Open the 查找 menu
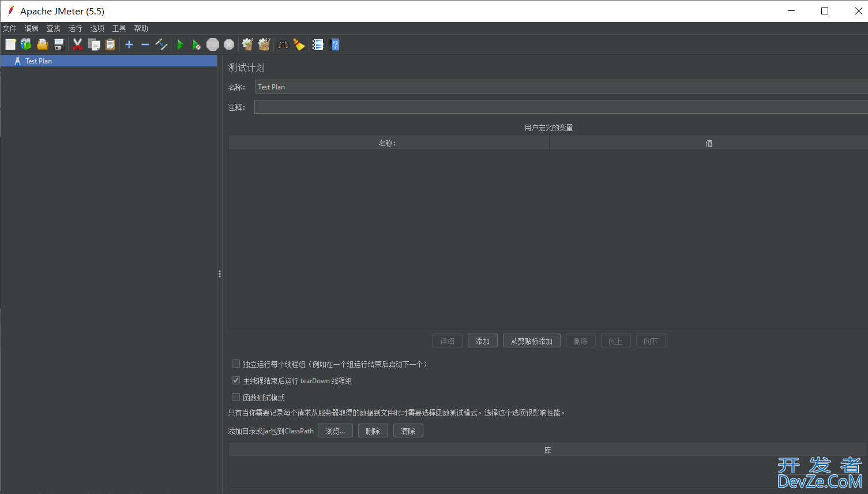The image size is (868, 494). (x=53, y=28)
